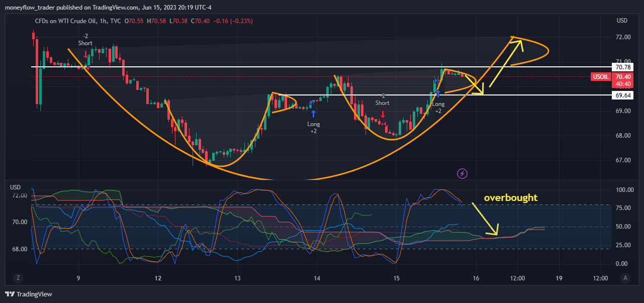The image size is (644, 303).
Task: Click the open value O70.55
Action: pyautogui.click(x=135, y=21)
